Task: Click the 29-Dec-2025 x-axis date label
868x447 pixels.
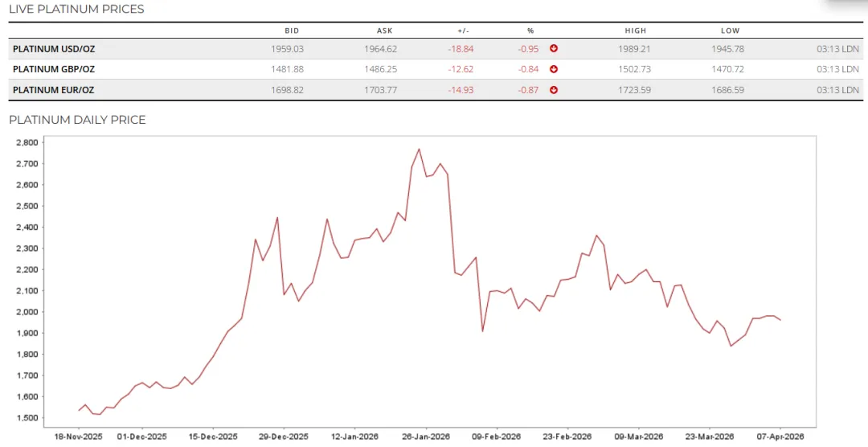Action: 284,437
